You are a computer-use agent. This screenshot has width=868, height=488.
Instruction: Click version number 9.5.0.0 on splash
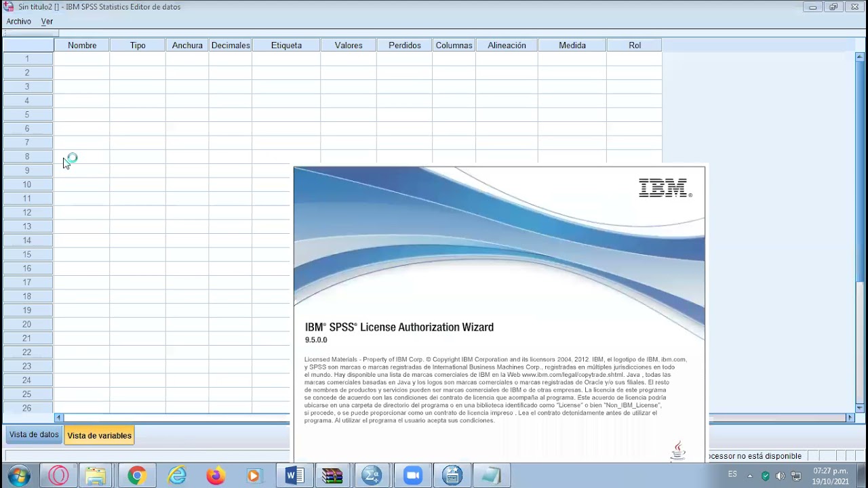tap(316, 340)
